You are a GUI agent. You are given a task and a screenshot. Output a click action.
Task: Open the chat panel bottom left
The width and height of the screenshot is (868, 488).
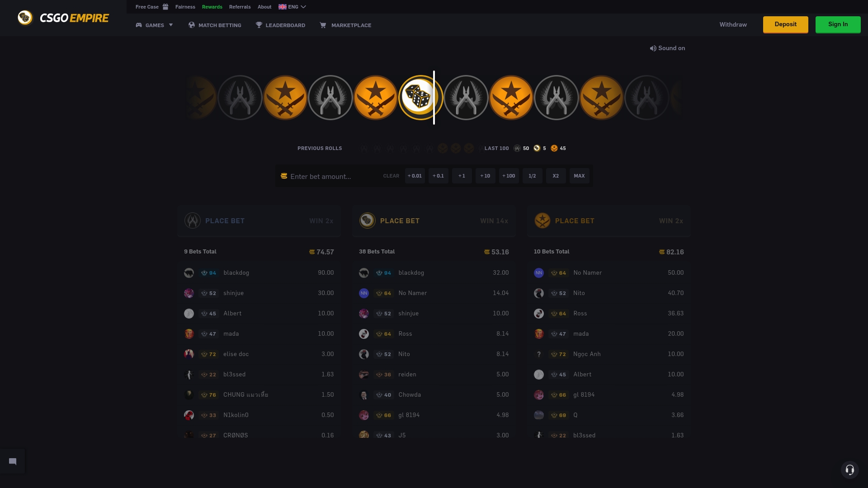coord(13,461)
